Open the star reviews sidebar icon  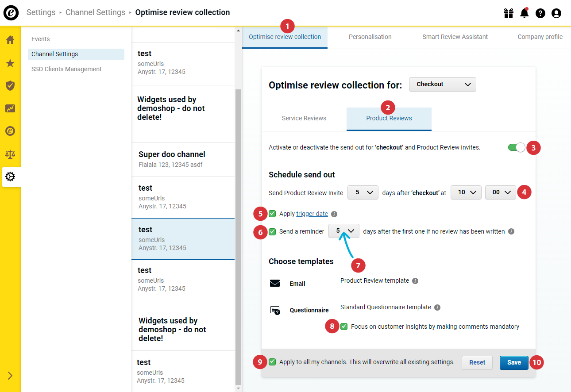(x=10, y=63)
